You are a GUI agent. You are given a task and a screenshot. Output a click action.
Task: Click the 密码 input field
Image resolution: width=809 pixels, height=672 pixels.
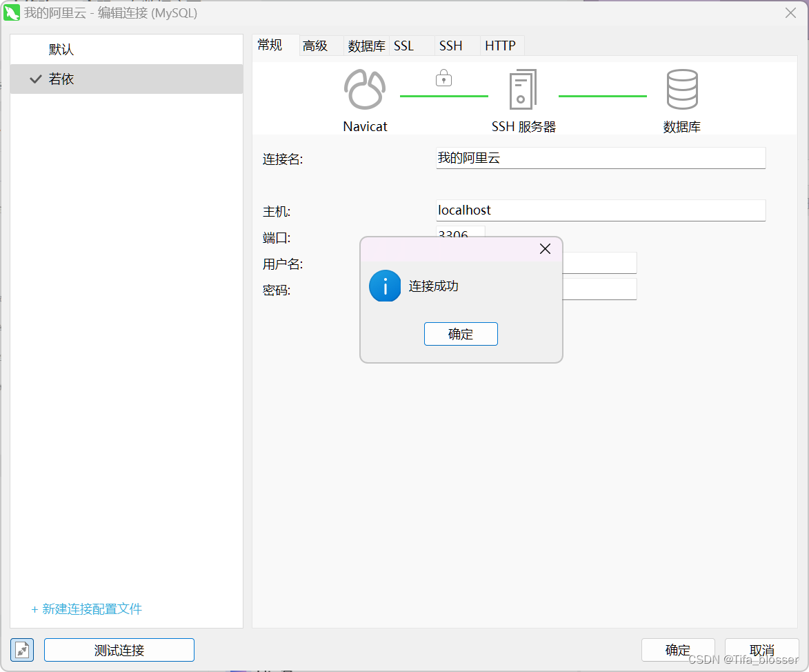[x=599, y=289]
